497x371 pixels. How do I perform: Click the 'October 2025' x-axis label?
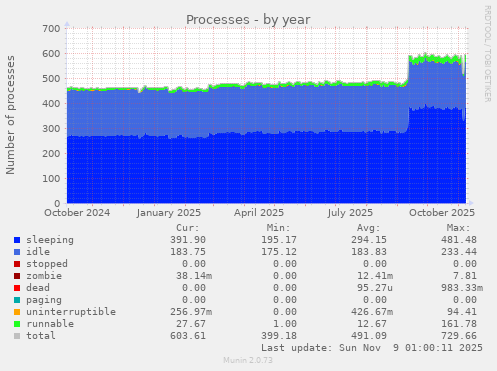(x=442, y=213)
